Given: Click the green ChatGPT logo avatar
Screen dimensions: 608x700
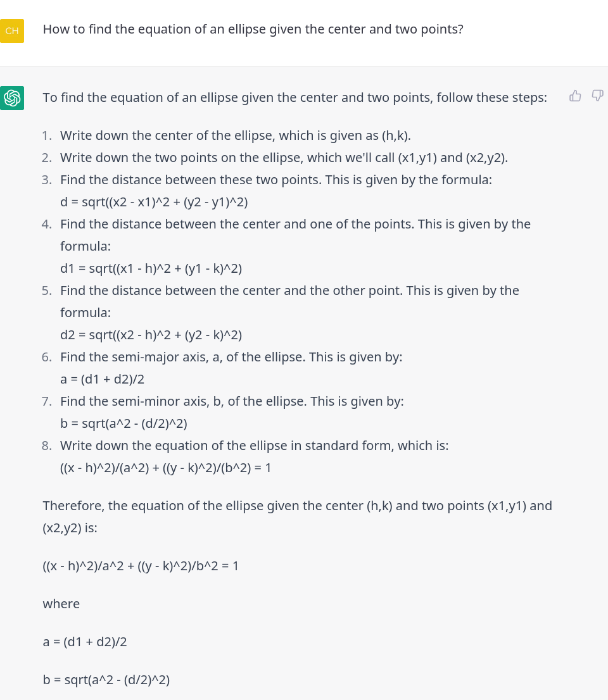Looking at the screenshot, I should click(12, 97).
